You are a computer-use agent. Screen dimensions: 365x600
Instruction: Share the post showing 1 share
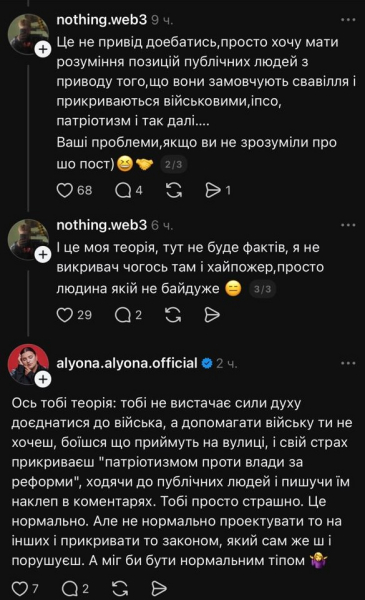(x=213, y=190)
